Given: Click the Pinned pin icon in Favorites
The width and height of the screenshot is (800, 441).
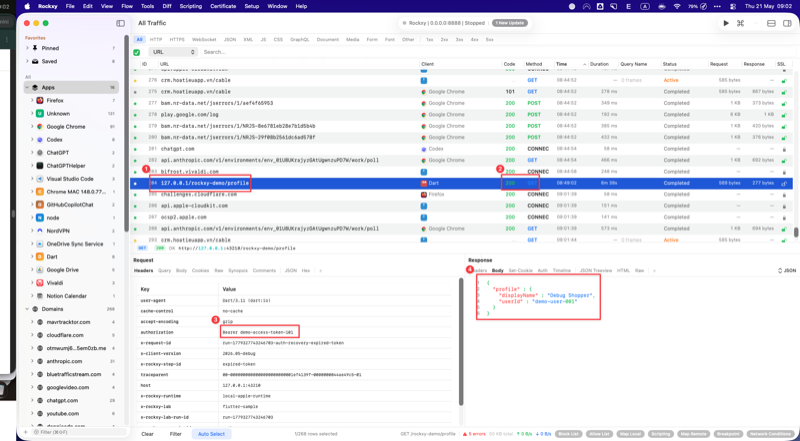Looking at the screenshot, I should pyautogui.click(x=35, y=48).
